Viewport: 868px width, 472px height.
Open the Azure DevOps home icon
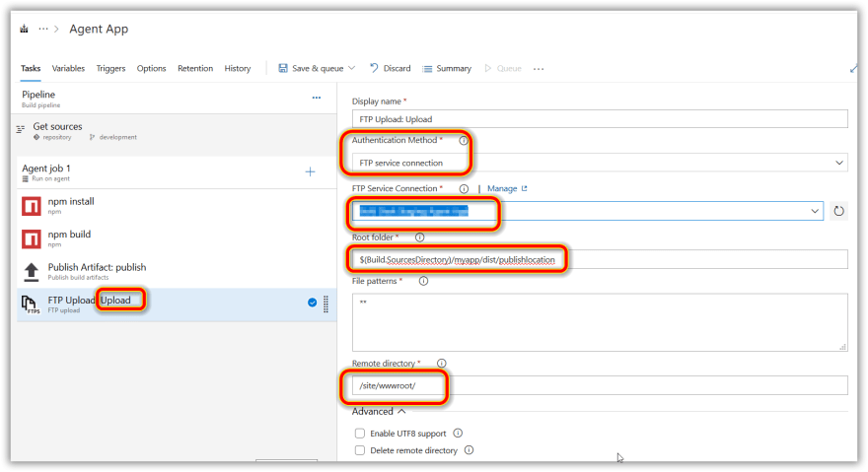pyautogui.click(x=24, y=29)
